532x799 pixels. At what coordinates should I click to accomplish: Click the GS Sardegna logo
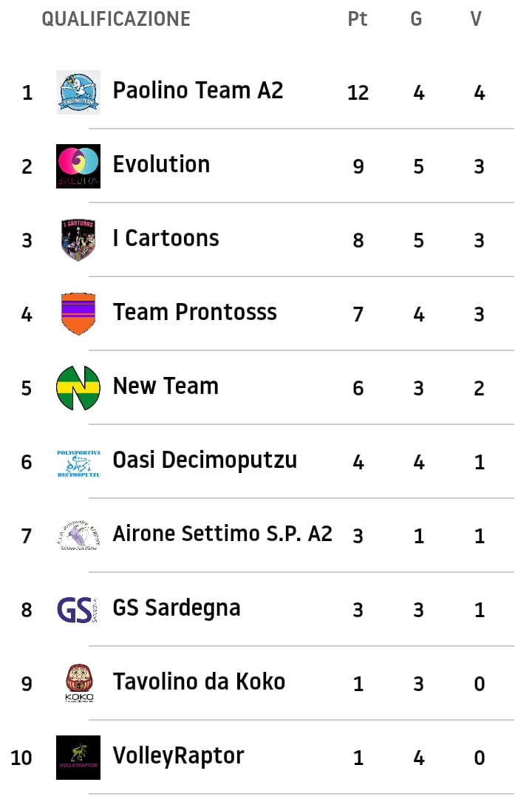78,610
